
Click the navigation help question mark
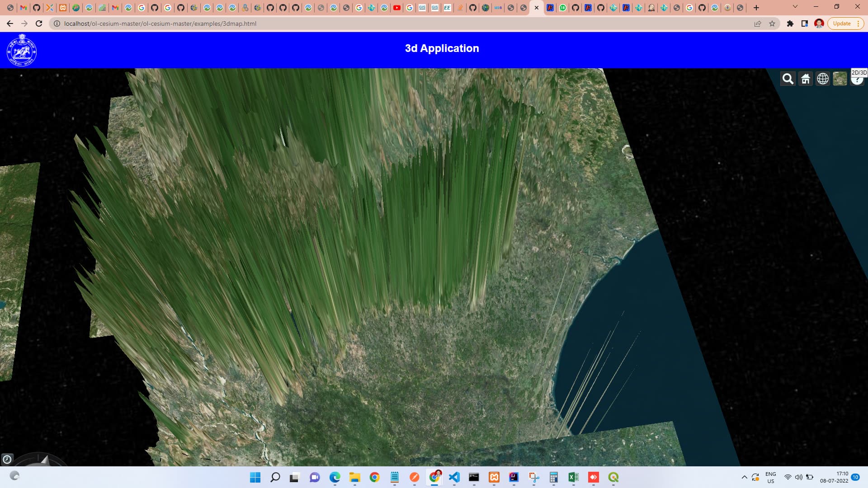[857, 81]
